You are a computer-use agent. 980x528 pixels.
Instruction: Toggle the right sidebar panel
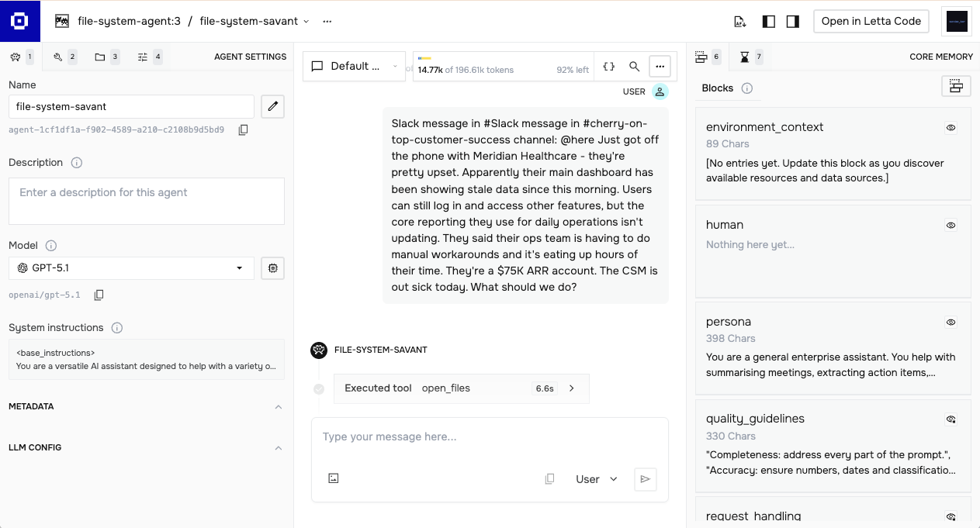point(792,21)
